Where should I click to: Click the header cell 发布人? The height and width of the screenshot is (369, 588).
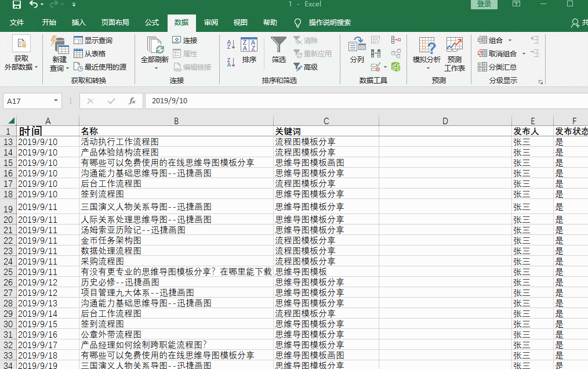532,131
